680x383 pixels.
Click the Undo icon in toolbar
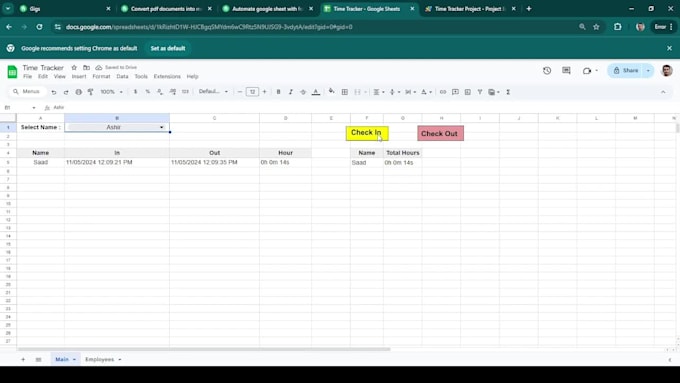54,92
